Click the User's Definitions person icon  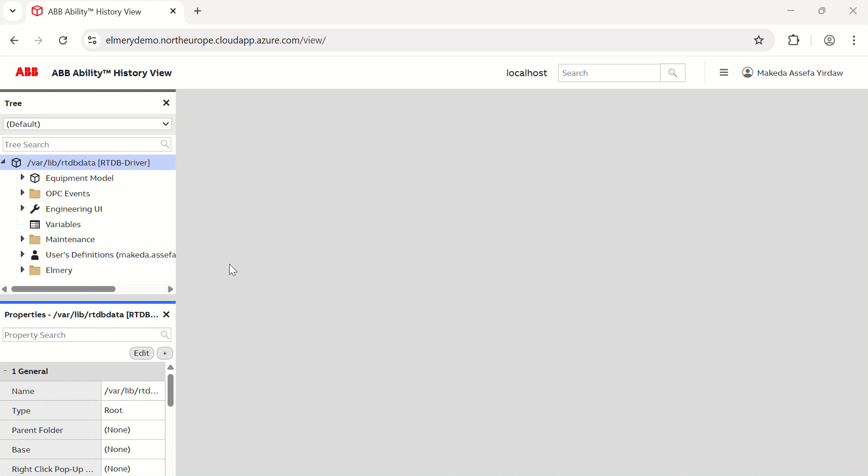pos(35,255)
